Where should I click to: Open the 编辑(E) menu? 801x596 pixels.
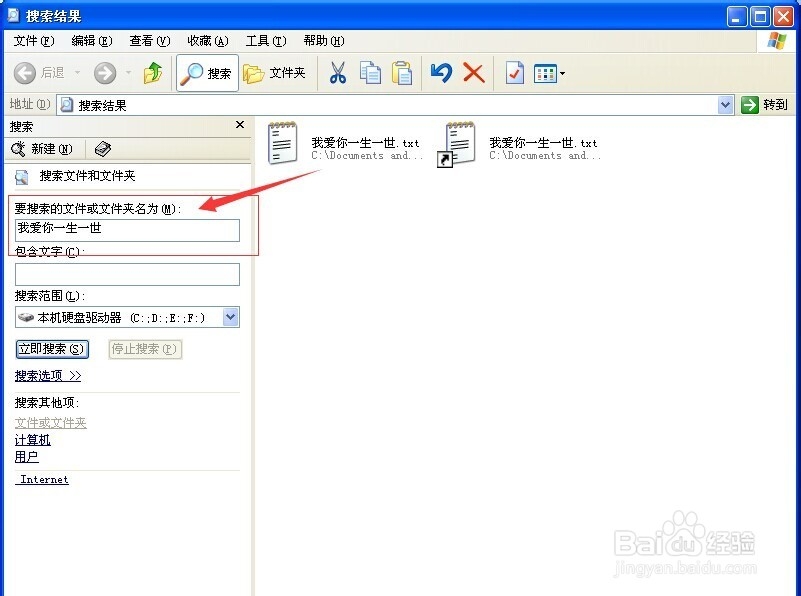point(92,41)
